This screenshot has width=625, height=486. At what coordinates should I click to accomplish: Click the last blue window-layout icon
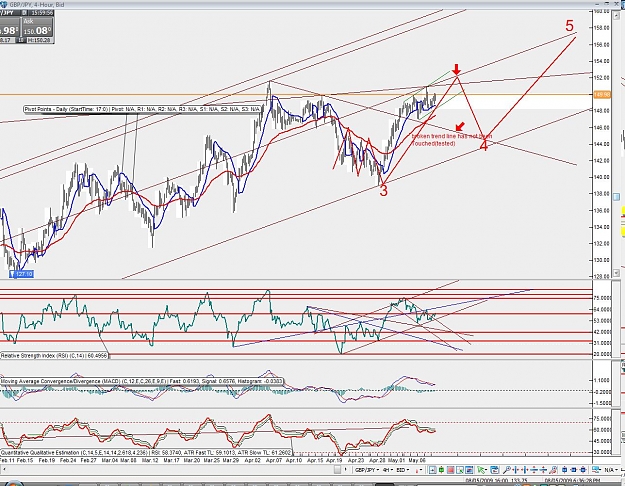click(x=583, y=470)
